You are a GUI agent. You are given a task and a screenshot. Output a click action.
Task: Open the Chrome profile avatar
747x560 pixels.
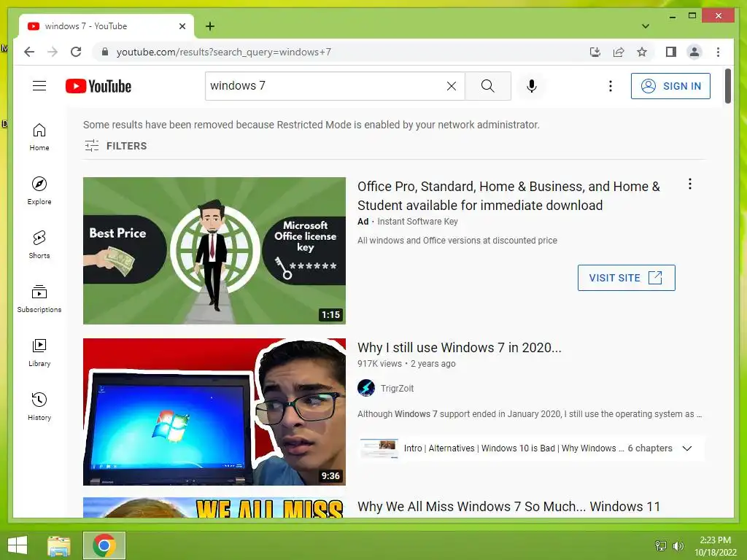click(694, 52)
